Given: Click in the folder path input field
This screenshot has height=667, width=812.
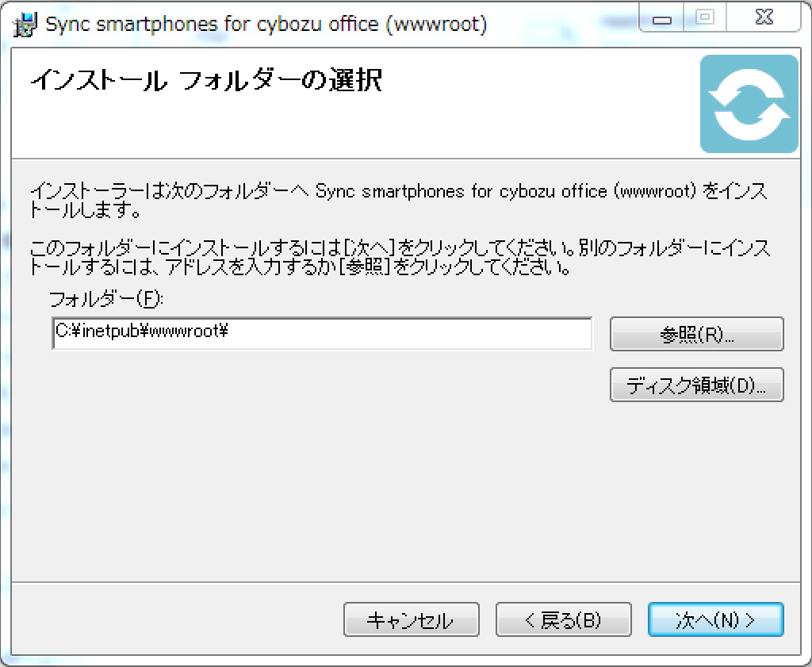Looking at the screenshot, I should [x=396, y=333].
